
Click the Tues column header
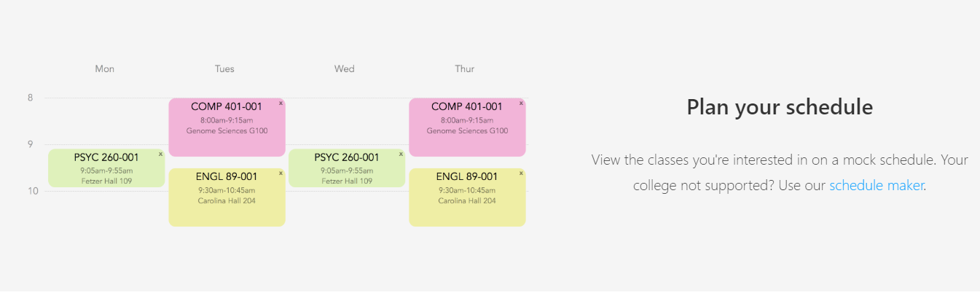[224, 69]
